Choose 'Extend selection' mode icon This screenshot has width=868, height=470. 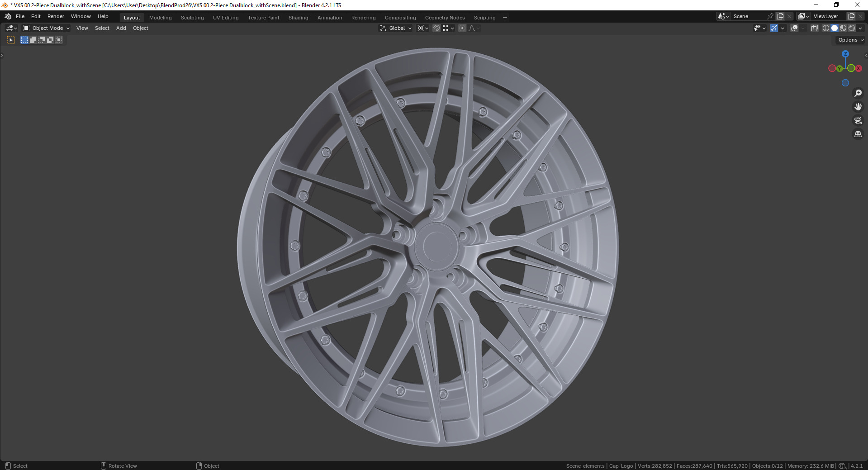pos(33,40)
